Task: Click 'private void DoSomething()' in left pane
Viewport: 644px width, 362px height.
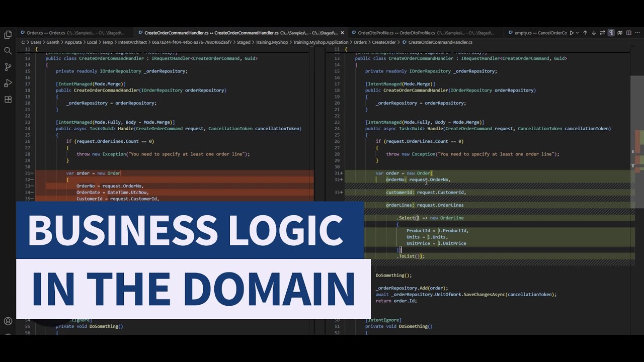Action: tap(90, 326)
